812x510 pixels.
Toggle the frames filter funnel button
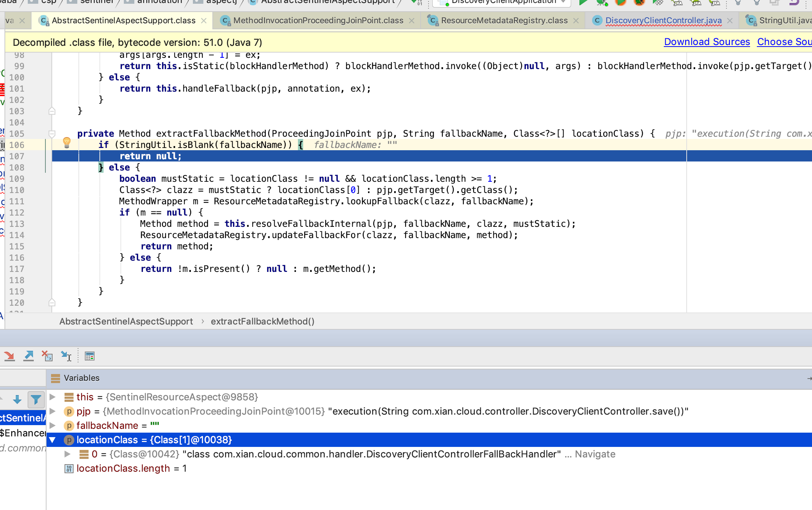point(36,399)
